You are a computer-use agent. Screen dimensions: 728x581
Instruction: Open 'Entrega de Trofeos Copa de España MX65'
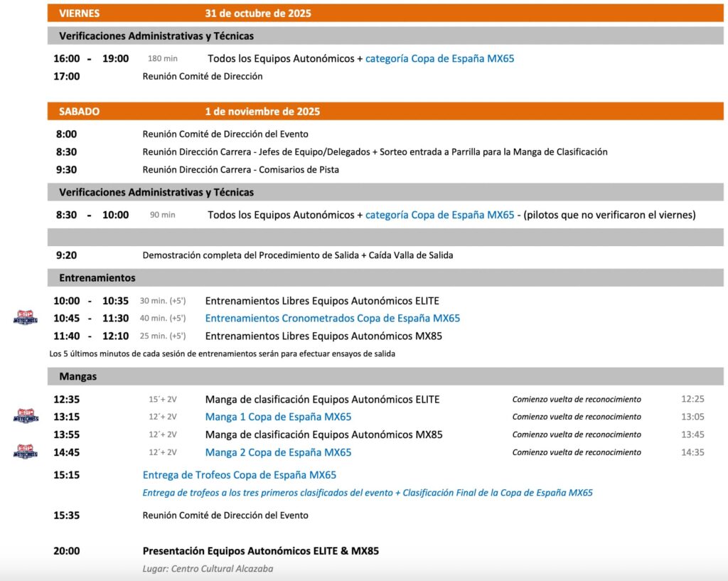(x=239, y=475)
